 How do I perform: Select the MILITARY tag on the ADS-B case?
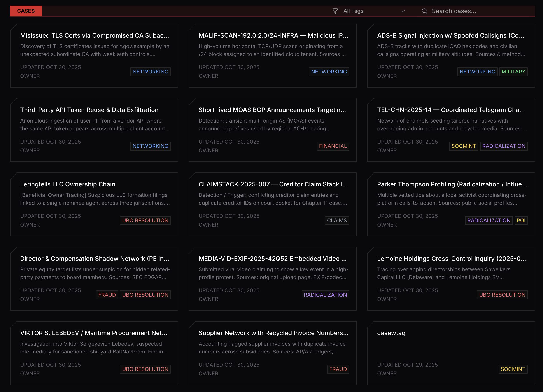click(x=513, y=72)
